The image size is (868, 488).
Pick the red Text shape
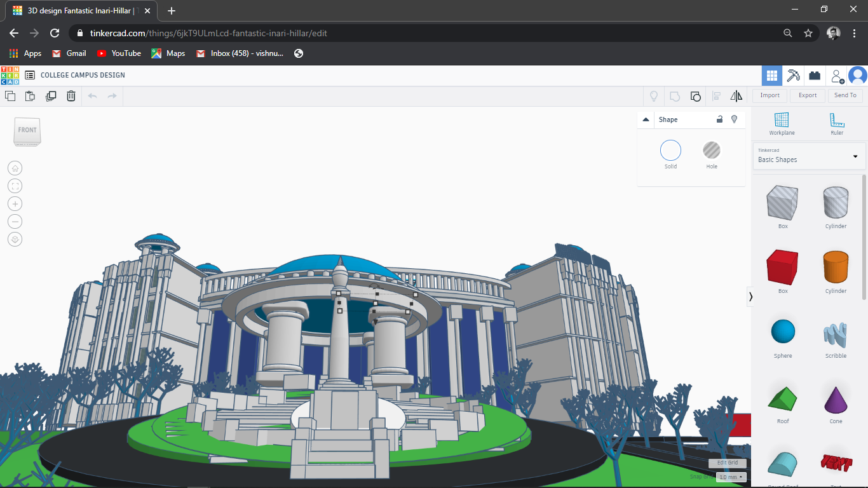tap(836, 463)
